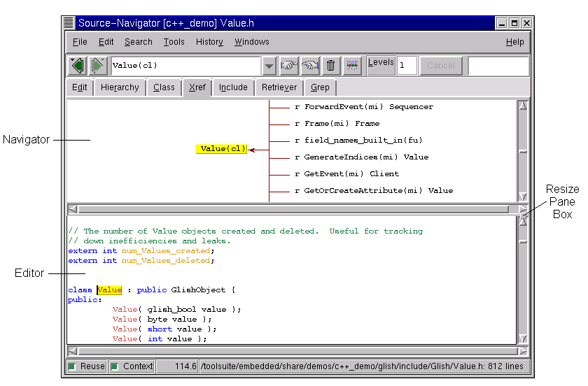This screenshot has width=588, height=386.
Task: Open the Tools menu
Action: coord(174,42)
